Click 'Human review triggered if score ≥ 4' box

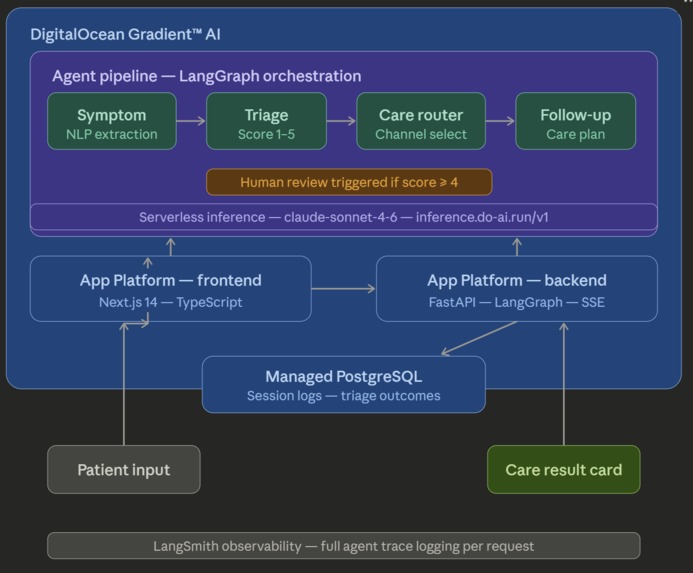pos(349,182)
